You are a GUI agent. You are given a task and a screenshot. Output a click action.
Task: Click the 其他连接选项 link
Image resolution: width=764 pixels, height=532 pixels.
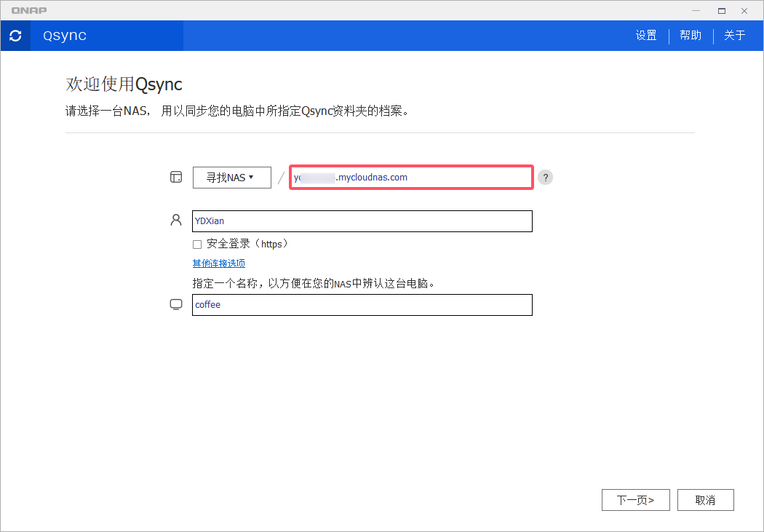(219, 263)
